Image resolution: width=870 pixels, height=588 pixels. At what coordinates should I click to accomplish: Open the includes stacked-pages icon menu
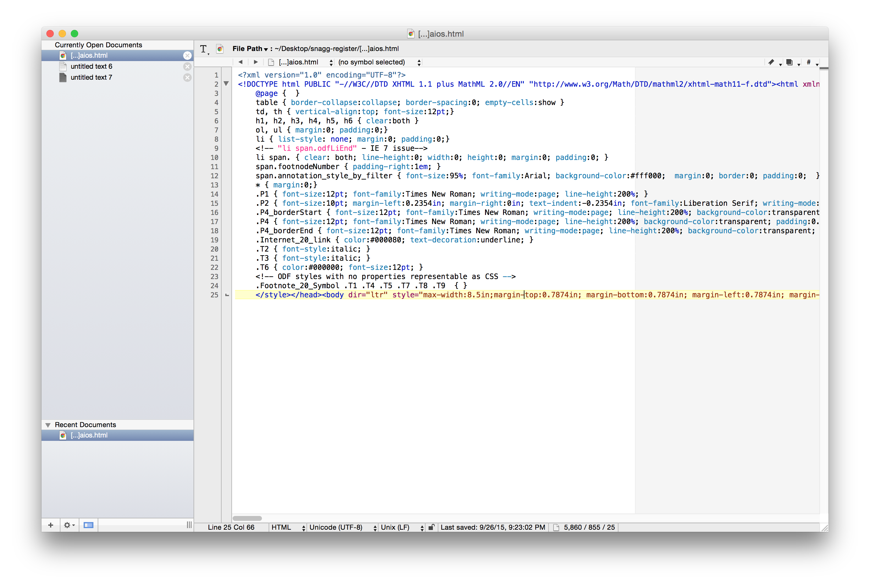coord(789,62)
